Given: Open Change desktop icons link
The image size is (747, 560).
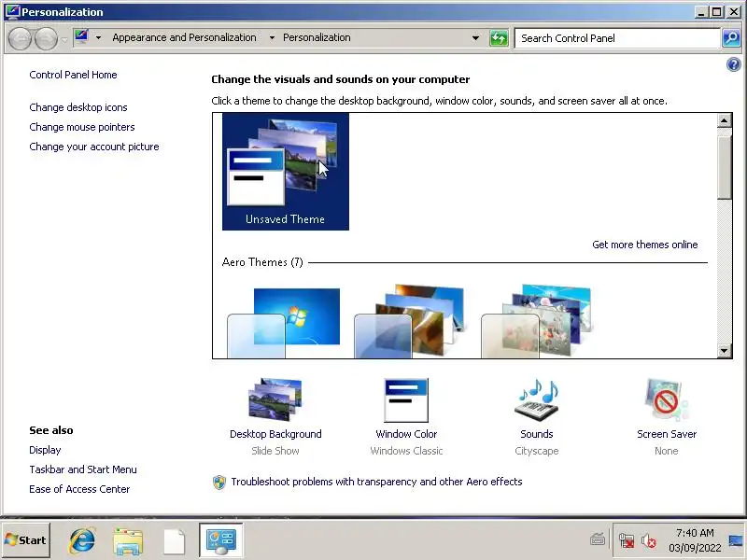Looking at the screenshot, I should pyautogui.click(x=78, y=107).
